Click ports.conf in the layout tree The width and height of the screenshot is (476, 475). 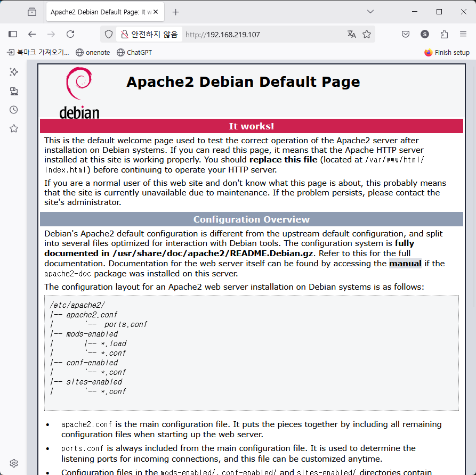(126, 324)
